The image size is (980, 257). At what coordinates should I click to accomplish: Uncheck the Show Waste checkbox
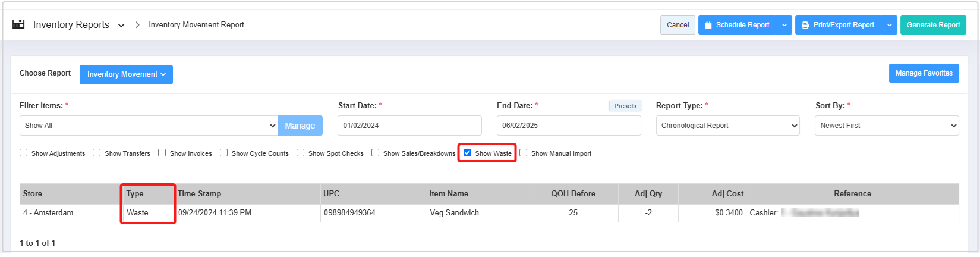pos(468,153)
